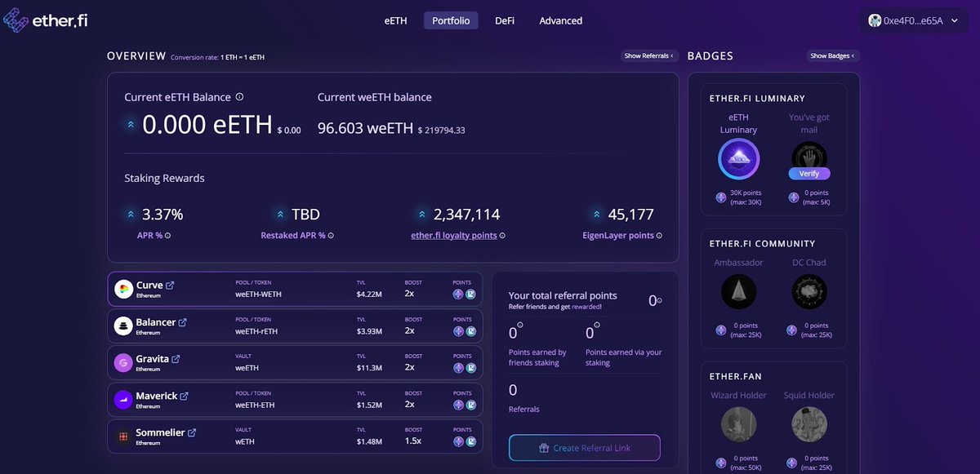
Task: Click Create Referral Link button
Action: tap(585, 448)
